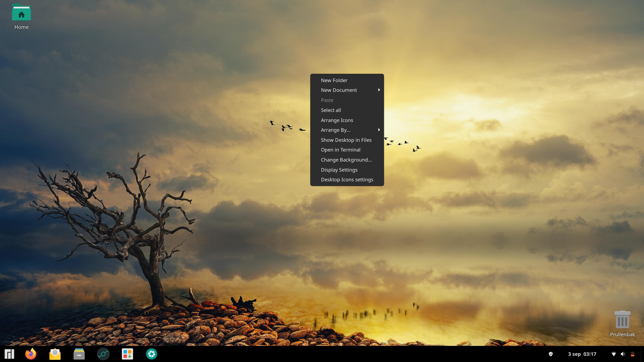
Task: Expand the Arrange By... submenu arrow
Action: 379,130
